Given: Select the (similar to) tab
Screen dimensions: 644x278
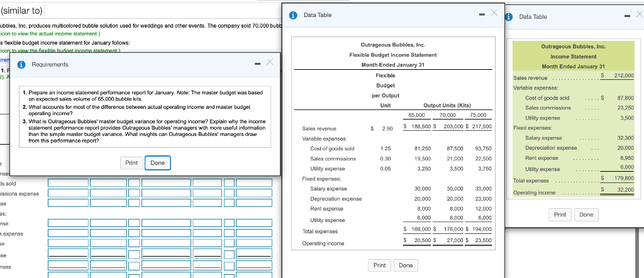Looking at the screenshot, I should click(x=22, y=11).
